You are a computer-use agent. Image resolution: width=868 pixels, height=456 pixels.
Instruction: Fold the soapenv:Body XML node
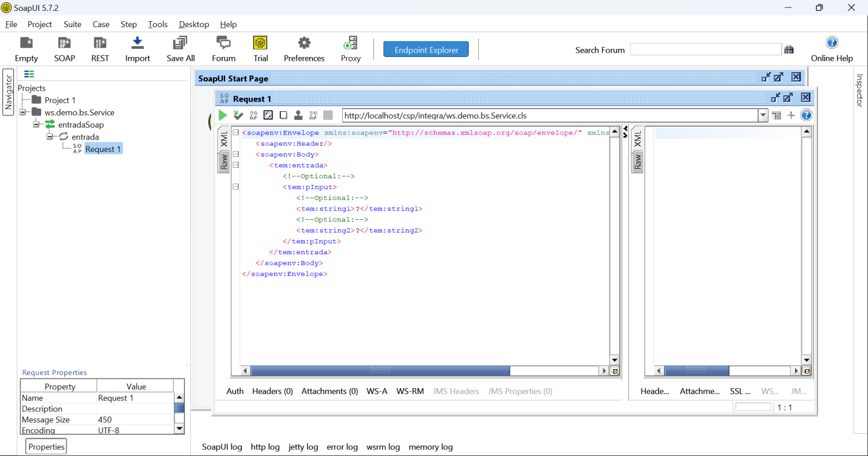(236, 154)
